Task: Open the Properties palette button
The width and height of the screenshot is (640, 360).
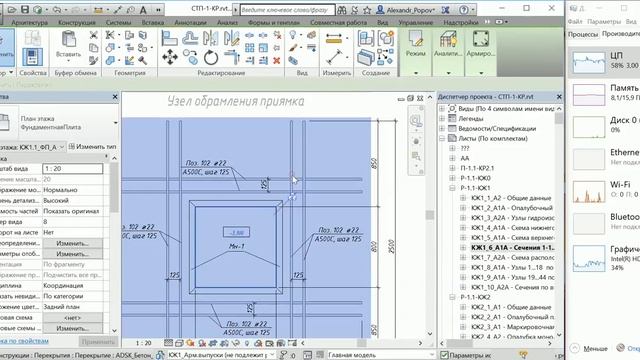Action: point(33,57)
